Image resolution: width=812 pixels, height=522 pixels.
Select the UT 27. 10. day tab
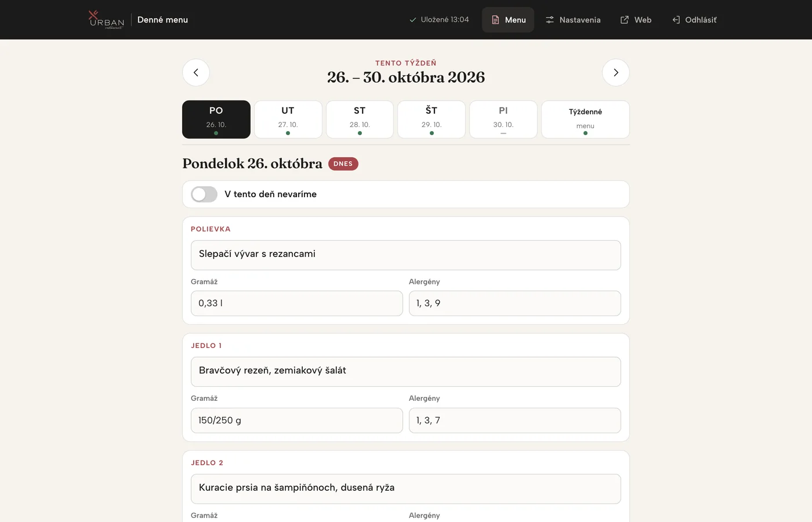coord(288,119)
